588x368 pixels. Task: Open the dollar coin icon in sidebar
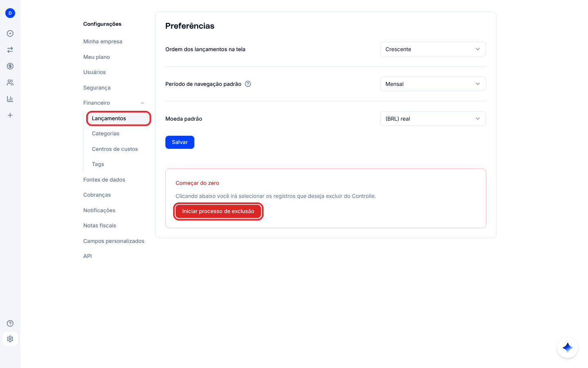pyautogui.click(x=10, y=66)
